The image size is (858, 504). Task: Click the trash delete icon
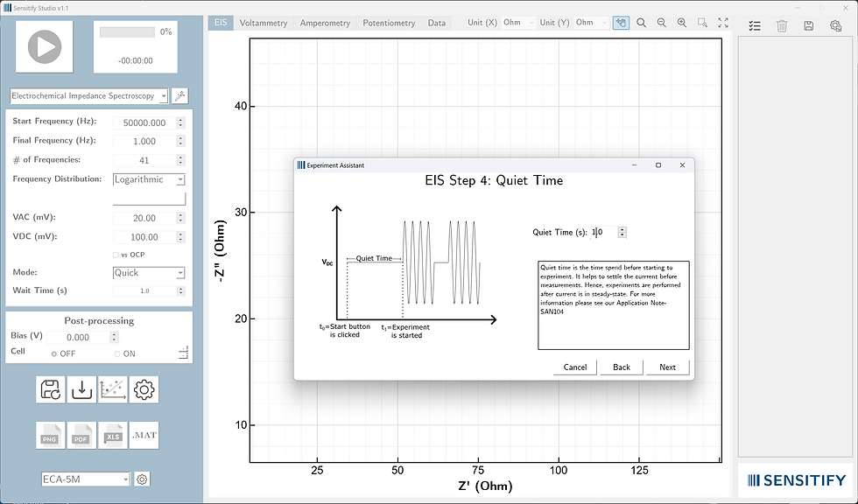pyautogui.click(x=782, y=25)
